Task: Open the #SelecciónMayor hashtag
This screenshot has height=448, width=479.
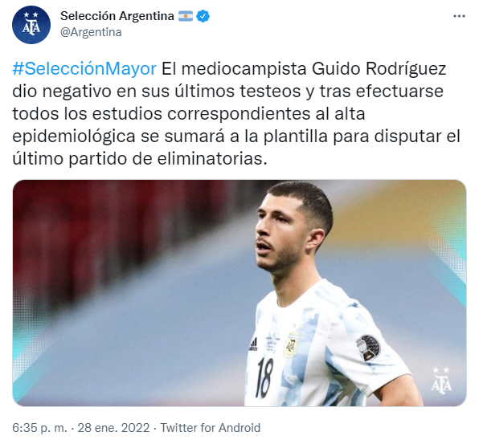Action: (x=84, y=69)
